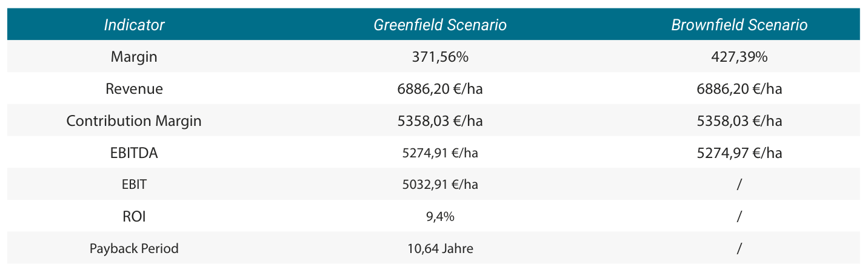868x273 pixels.
Task: Click Brownfield EBITDA value 5274,97 €/ha
Action: click(739, 153)
